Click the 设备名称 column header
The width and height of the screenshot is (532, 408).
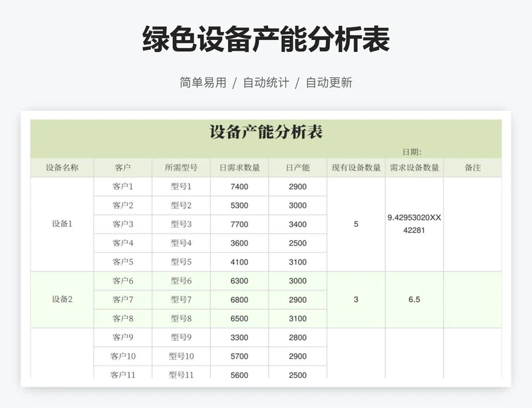pos(62,168)
